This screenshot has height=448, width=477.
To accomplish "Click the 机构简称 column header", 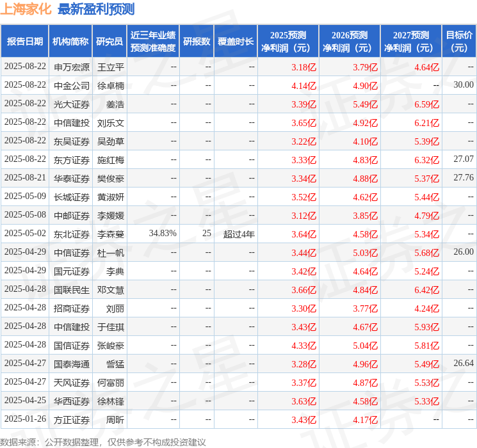I will point(70,41).
